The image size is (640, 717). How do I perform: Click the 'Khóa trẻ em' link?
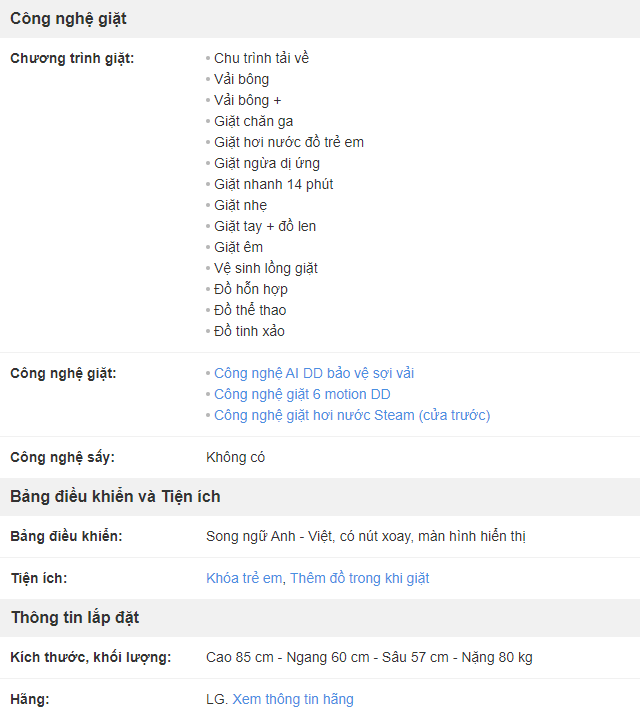[x=244, y=578]
